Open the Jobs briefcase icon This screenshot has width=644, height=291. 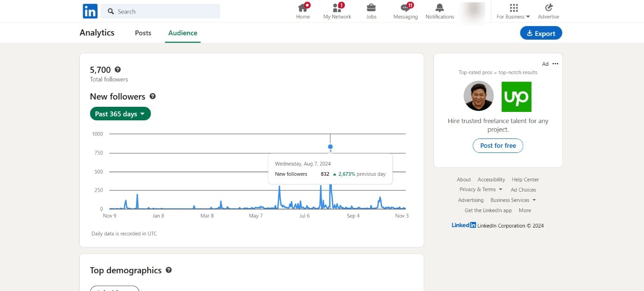point(371,8)
